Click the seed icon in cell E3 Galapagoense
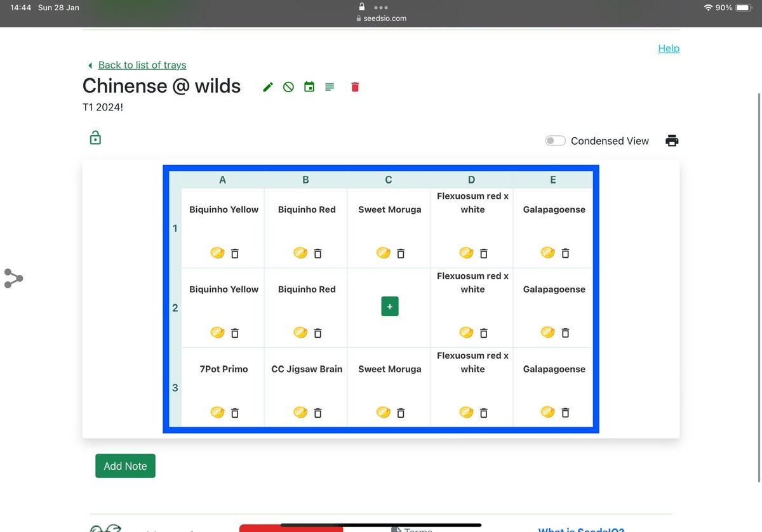 click(x=547, y=412)
